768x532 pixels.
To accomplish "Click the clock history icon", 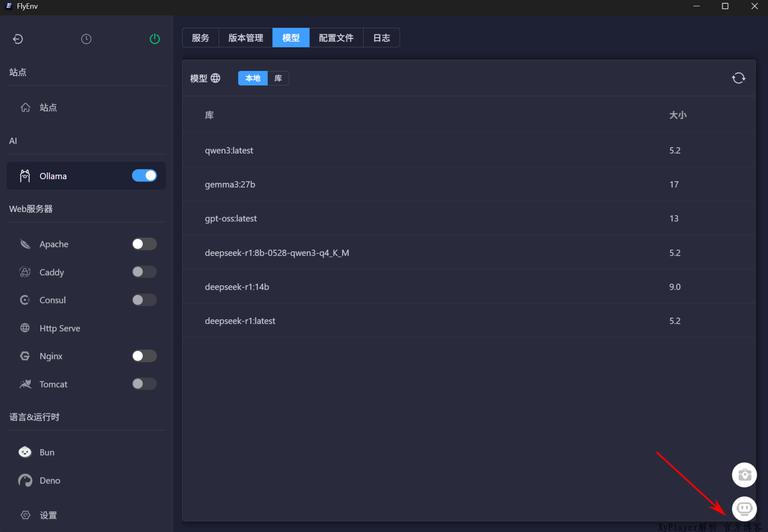I will coord(86,39).
